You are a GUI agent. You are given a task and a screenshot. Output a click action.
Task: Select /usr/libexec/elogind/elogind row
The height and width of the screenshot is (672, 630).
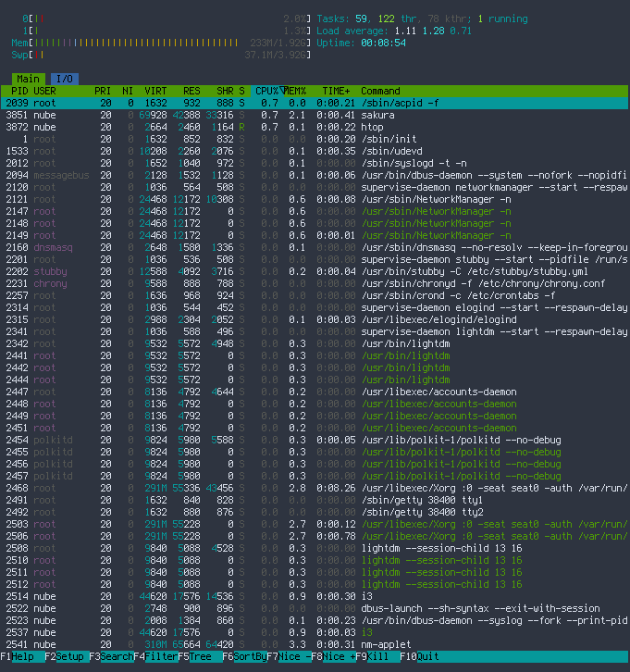click(315, 319)
